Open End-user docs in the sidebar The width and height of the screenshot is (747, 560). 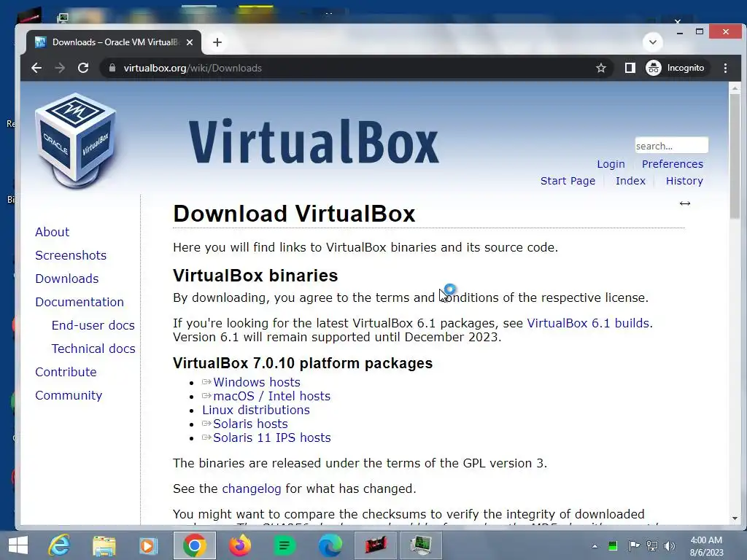[x=93, y=325]
